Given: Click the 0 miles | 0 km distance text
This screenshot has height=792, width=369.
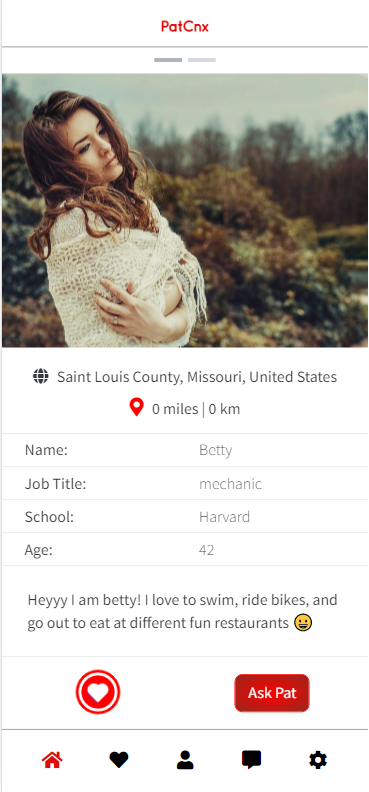Looking at the screenshot, I should [x=196, y=409].
